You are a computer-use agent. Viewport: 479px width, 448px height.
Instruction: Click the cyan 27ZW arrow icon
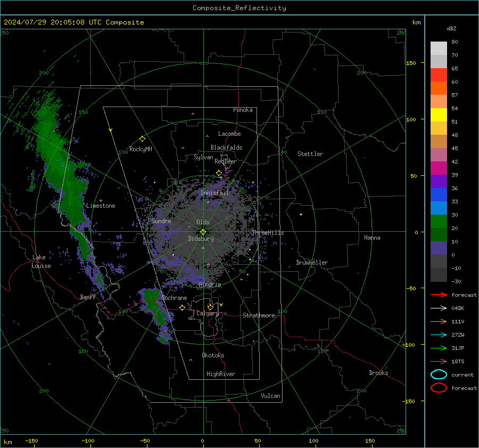click(439, 335)
